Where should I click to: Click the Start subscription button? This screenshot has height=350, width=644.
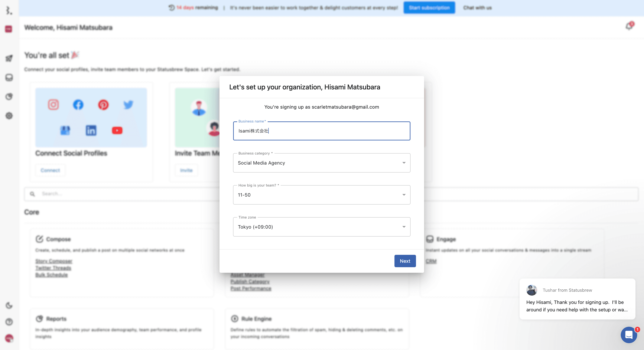(429, 8)
